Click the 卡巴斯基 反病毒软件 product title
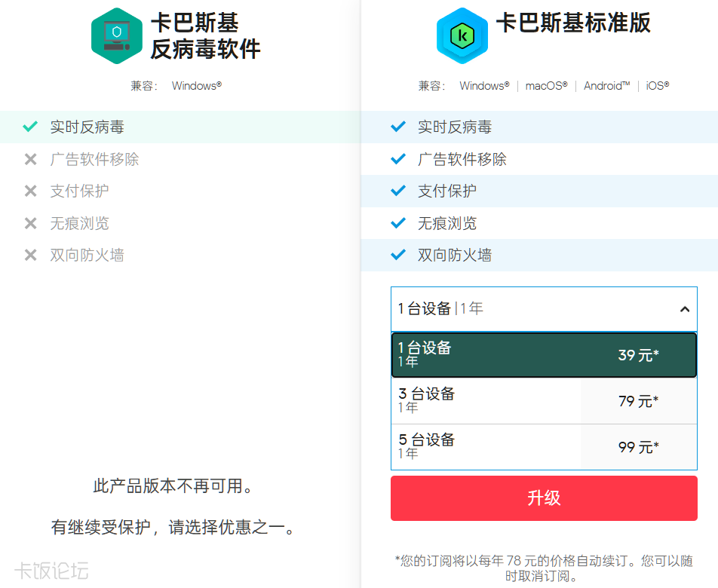718x588 pixels. coord(206,35)
